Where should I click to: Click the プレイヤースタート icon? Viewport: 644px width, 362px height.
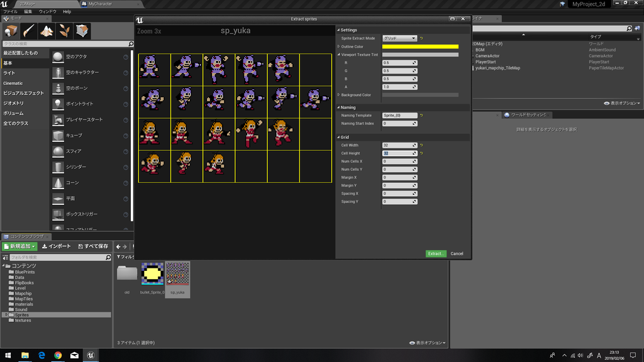click(58, 119)
